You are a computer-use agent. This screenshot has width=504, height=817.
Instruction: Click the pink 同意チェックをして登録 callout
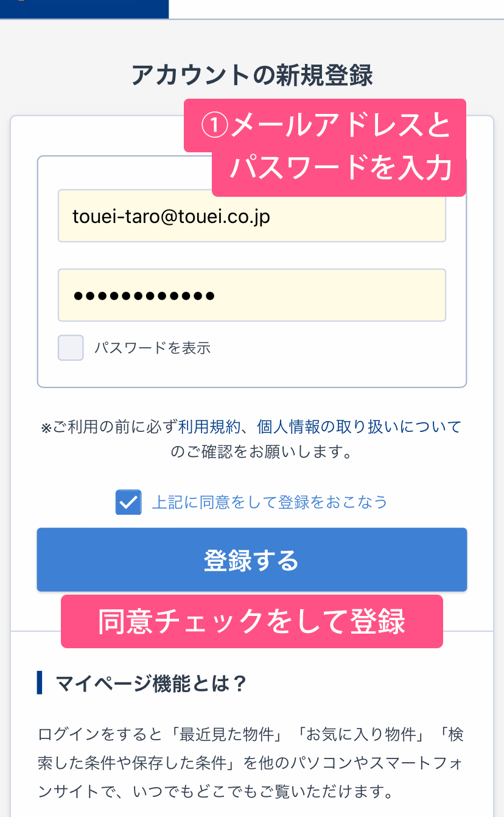click(251, 621)
